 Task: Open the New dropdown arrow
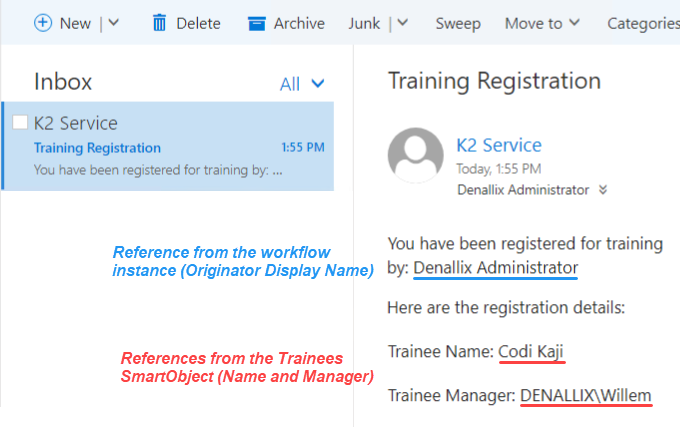pyautogui.click(x=113, y=23)
